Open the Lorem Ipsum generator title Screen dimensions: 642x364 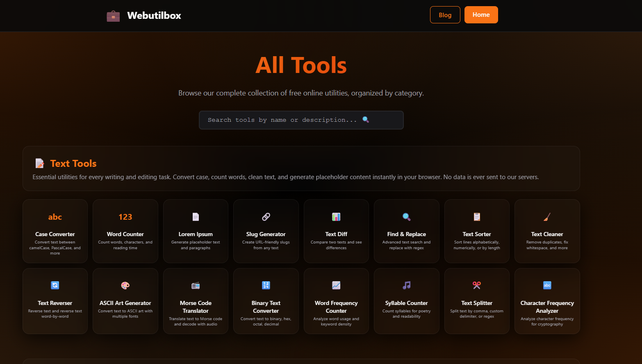196,234
